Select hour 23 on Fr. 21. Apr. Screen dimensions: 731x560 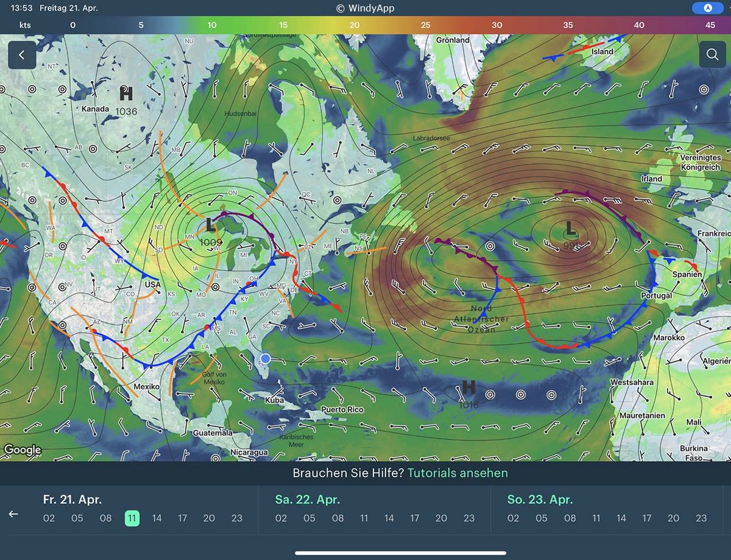point(236,519)
